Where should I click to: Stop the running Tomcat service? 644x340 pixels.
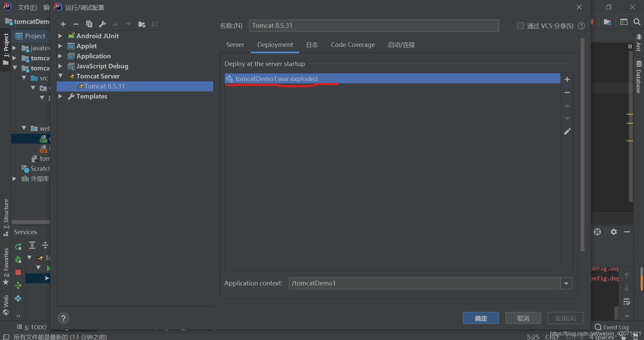[x=18, y=272]
